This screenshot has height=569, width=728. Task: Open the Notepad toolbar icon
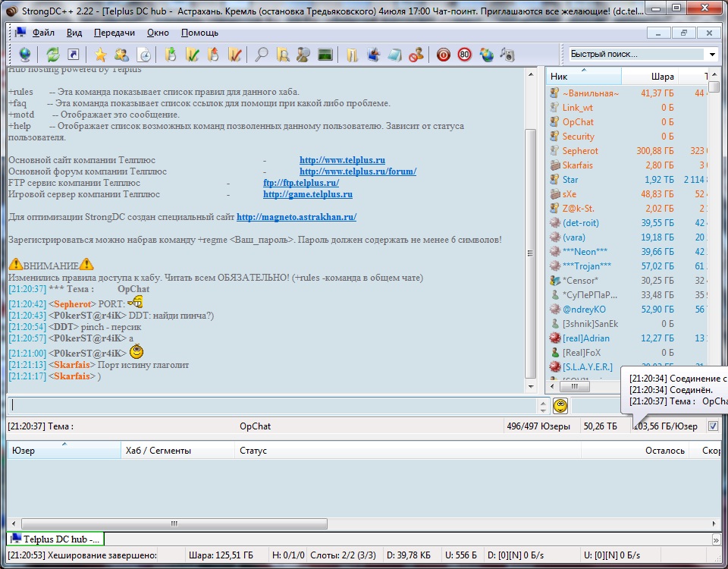coord(394,55)
